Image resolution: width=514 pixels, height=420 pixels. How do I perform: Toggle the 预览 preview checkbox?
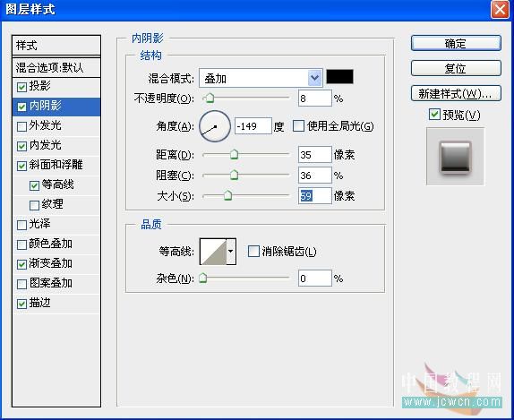pos(434,115)
